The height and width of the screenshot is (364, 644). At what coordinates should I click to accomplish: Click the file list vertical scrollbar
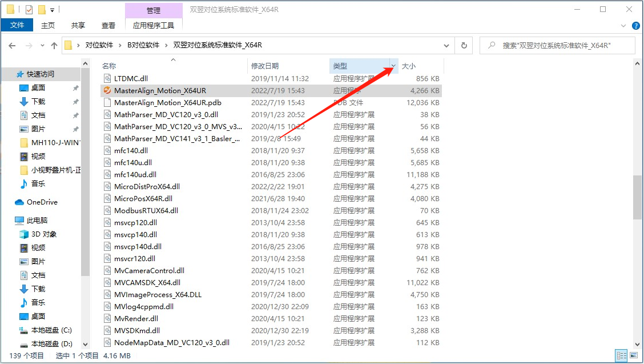click(x=638, y=197)
